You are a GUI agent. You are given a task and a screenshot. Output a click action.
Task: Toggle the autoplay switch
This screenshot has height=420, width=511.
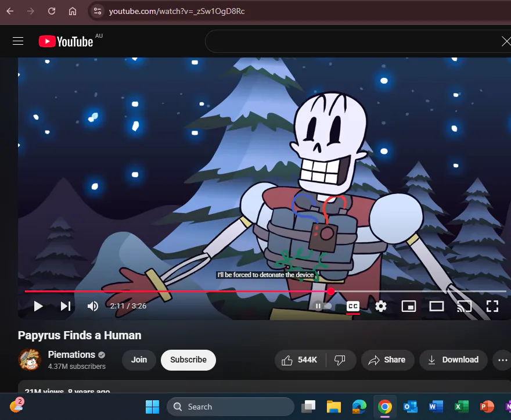click(x=322, y=306)
